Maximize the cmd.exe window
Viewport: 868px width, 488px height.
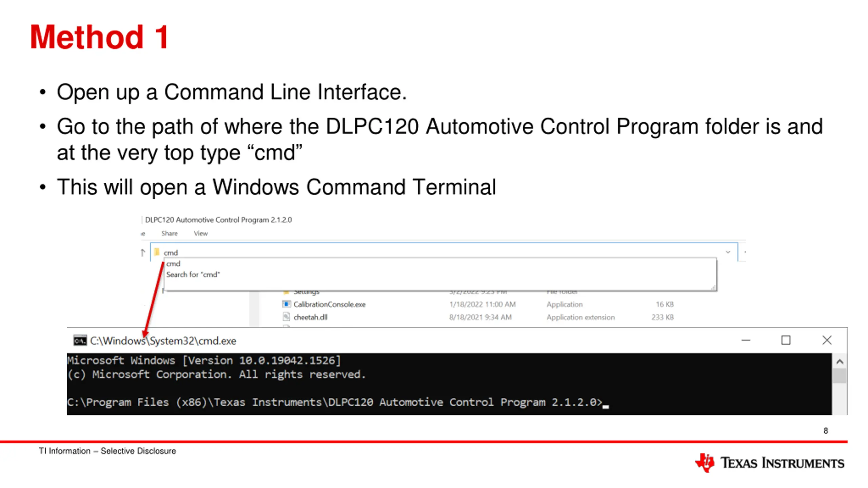pyautogui.click(x=786, y=340)
